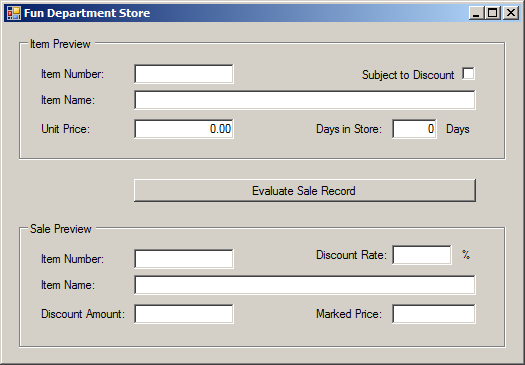The image size is (525, 365).
Task: Minimize the Fun Department Store window
Action: click(x=475, y=13)
